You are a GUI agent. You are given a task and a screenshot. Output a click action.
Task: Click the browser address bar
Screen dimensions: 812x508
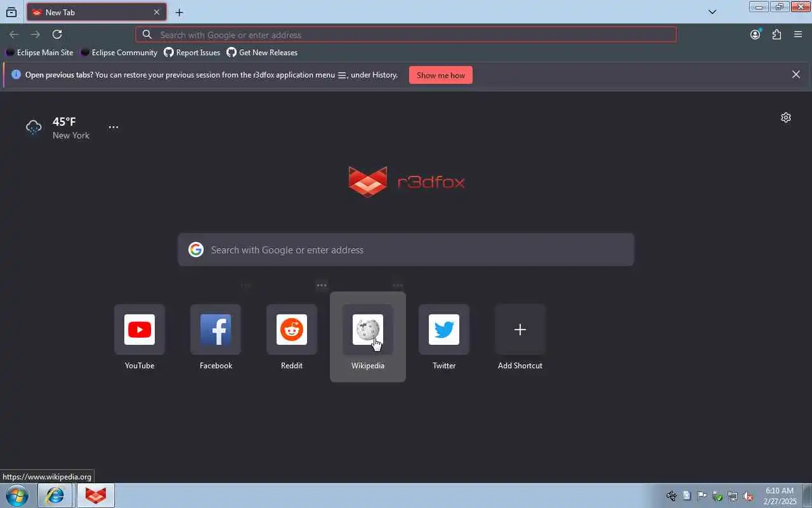point(406,34)
